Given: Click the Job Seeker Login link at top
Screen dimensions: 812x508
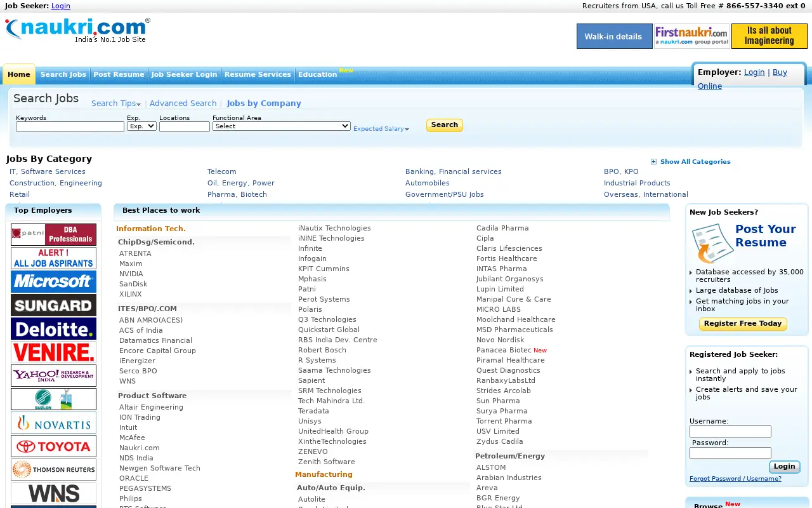Looking at the screenshot, I should [61, 6].
